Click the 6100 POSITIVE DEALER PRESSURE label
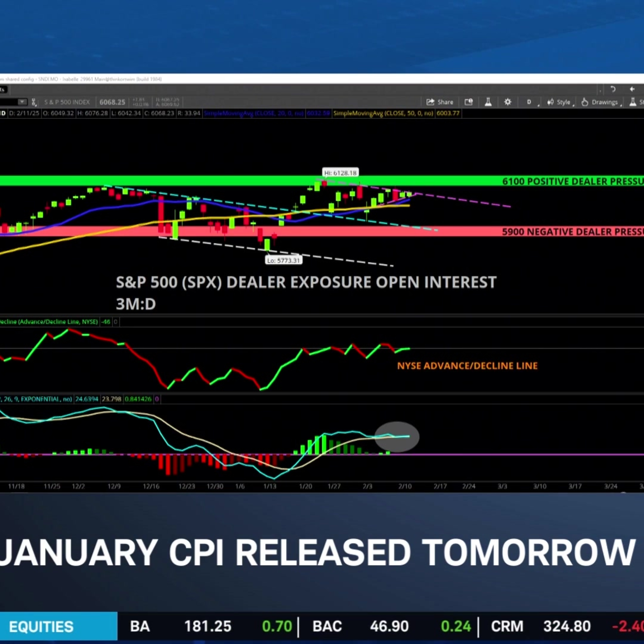644x644 pixels. [x=573, y=181]
